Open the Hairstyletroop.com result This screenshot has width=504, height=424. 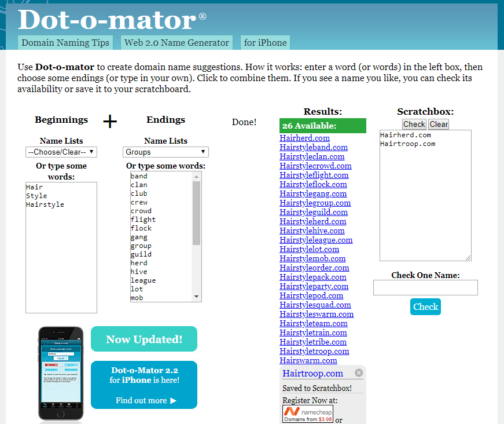(x=314, y=351)
